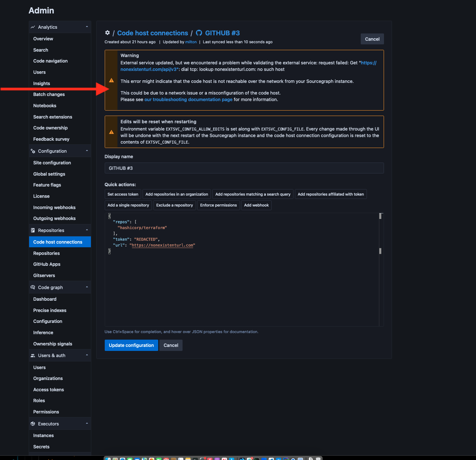This screenshot has height=460, width=476.
Task: Click Add a single repository
Action: (x=128, y=205)
